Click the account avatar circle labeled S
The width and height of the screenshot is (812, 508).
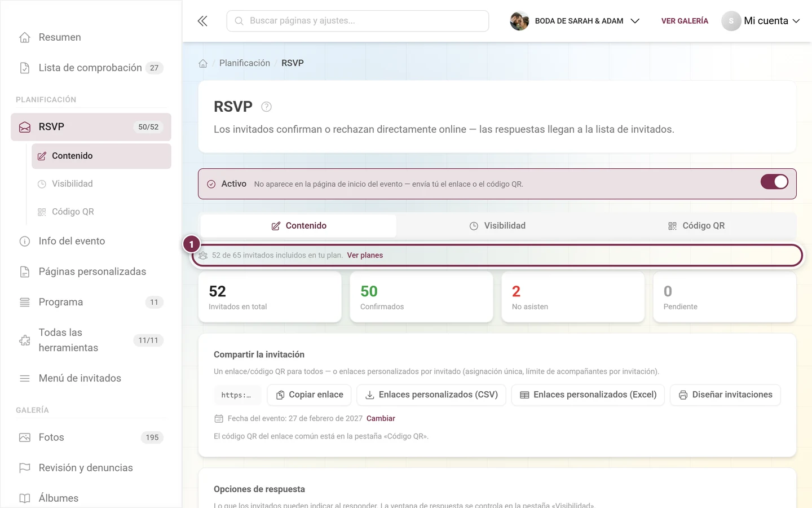731,21
